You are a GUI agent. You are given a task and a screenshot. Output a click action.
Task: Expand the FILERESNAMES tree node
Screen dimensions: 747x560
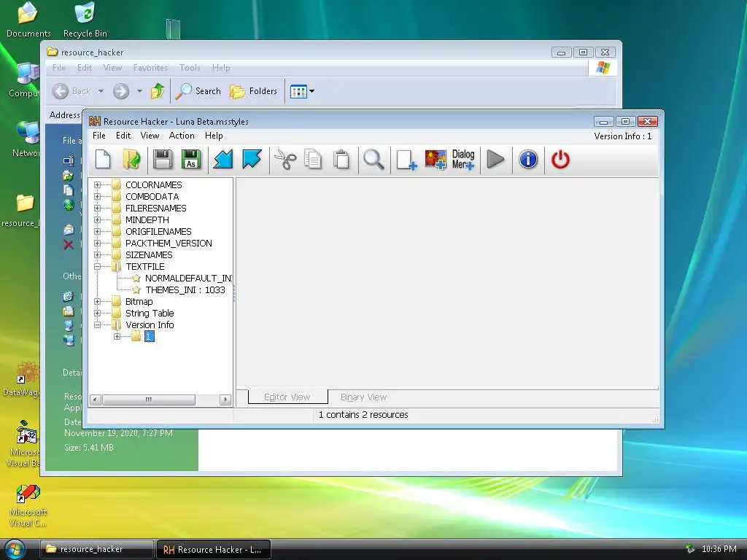(97, 208)
